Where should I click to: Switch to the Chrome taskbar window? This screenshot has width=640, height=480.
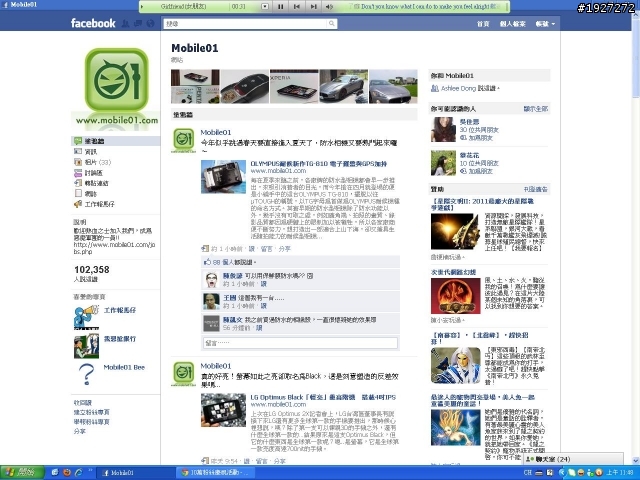point(216,473)
